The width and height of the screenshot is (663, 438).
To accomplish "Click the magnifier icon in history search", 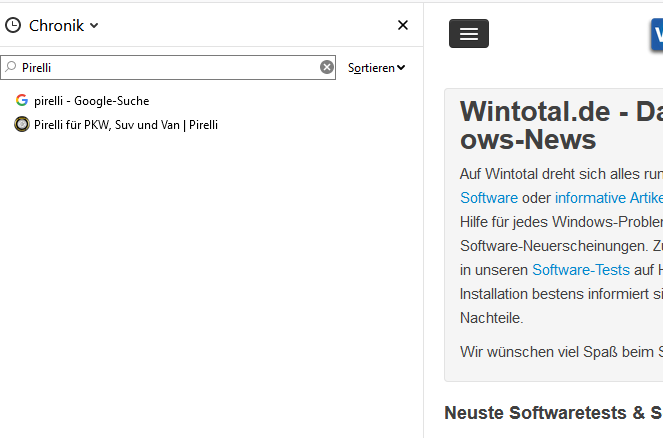I will (11, 67).
